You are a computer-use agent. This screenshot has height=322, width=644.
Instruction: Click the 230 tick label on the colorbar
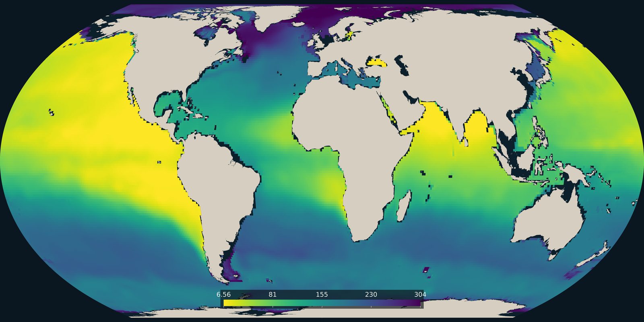[371, 295]
